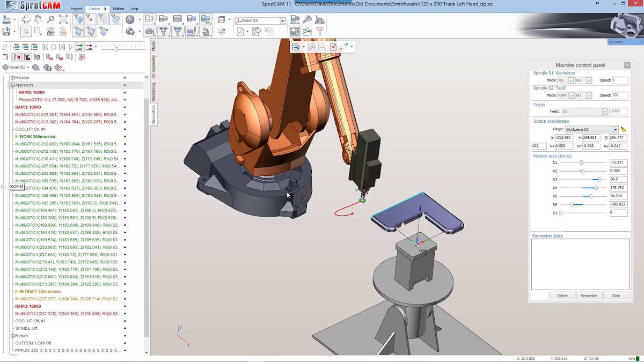Viewport: 644px width, 362px height.
Task: Click the Voxel 5D delete simulation icon
Action: pos(58,68)
